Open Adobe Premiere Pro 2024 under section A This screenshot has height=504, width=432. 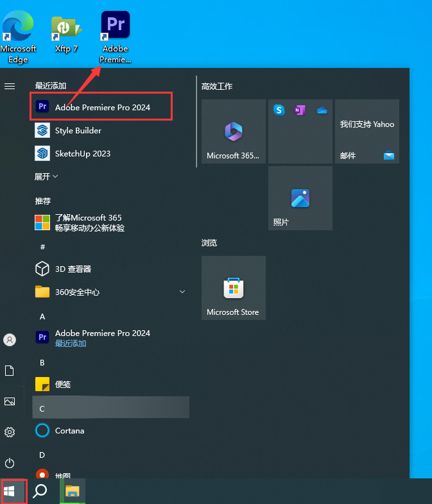pyautogui.click(x=110, y=338)
